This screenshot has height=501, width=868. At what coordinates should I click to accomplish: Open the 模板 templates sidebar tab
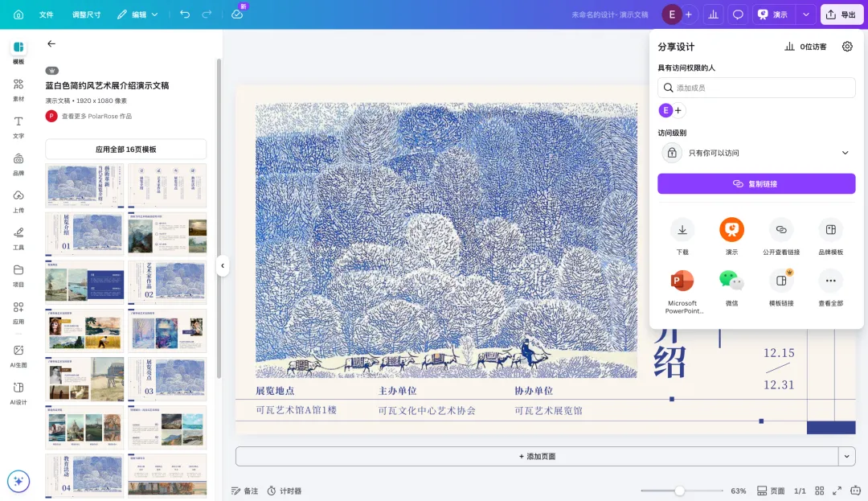tap(18, 52)
